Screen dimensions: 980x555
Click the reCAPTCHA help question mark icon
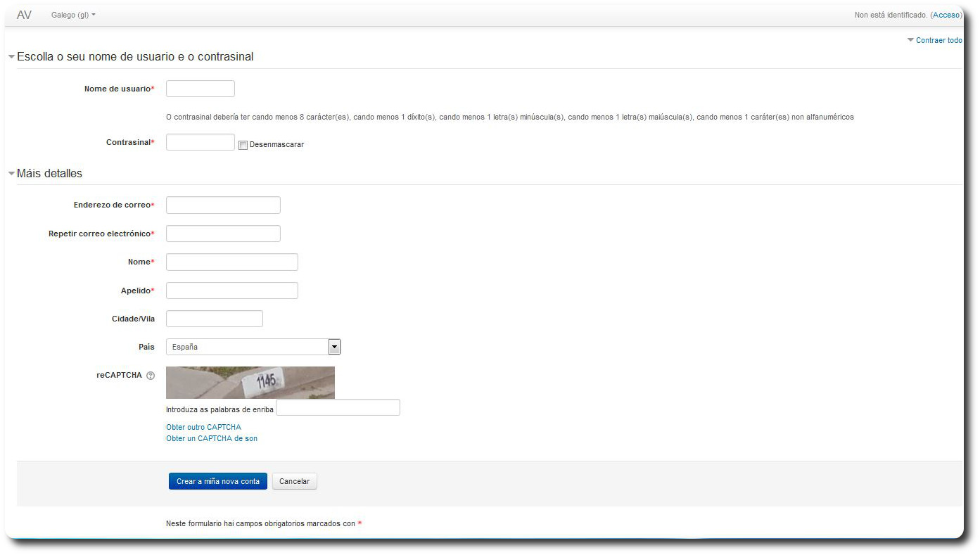(x=151, y=376)
